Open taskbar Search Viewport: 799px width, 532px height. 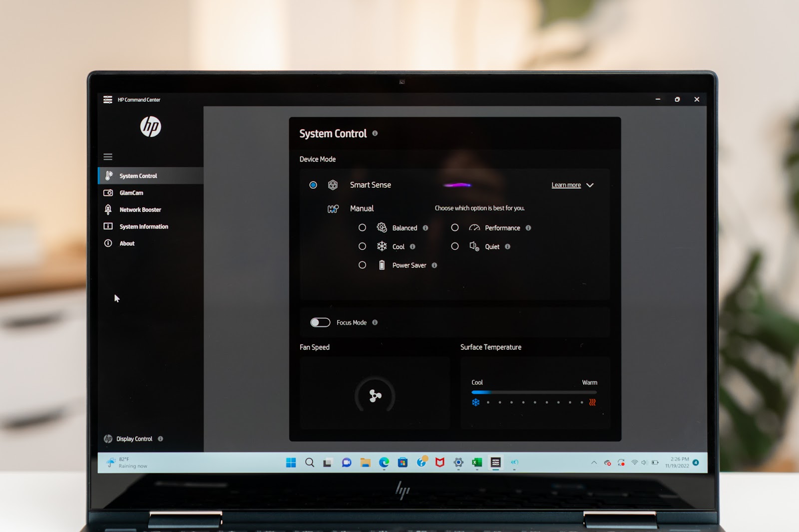(310, 463)
